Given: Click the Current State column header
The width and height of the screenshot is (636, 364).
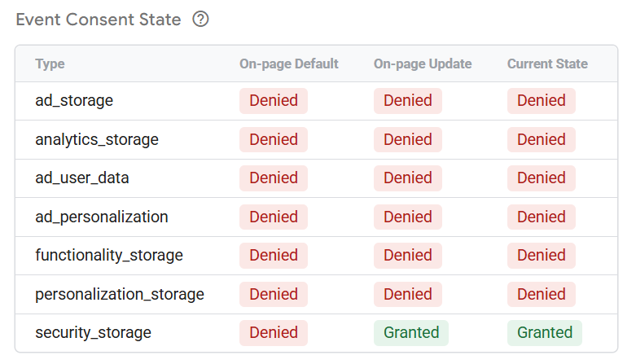Looking at the screenshot, I should tap(547, 64).
